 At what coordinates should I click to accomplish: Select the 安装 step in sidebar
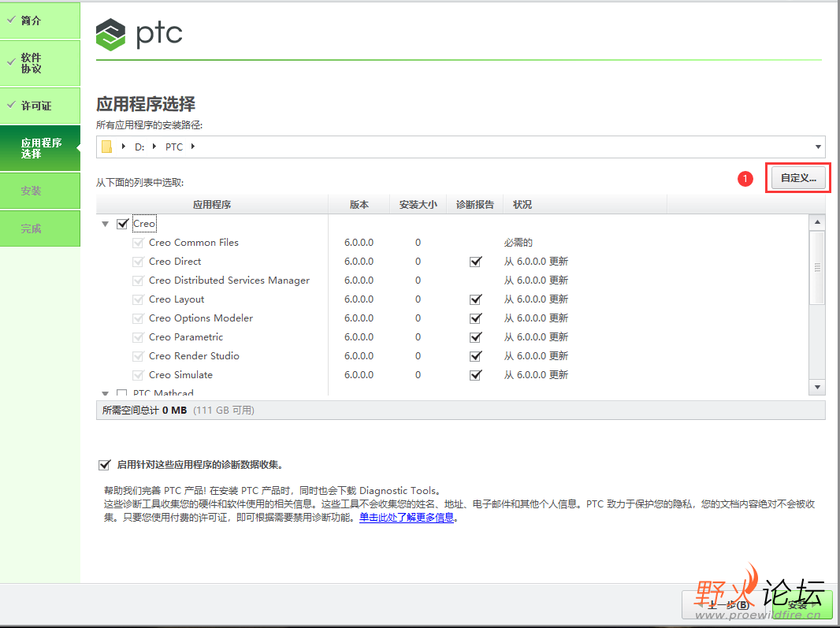click(x=40, y=191)
